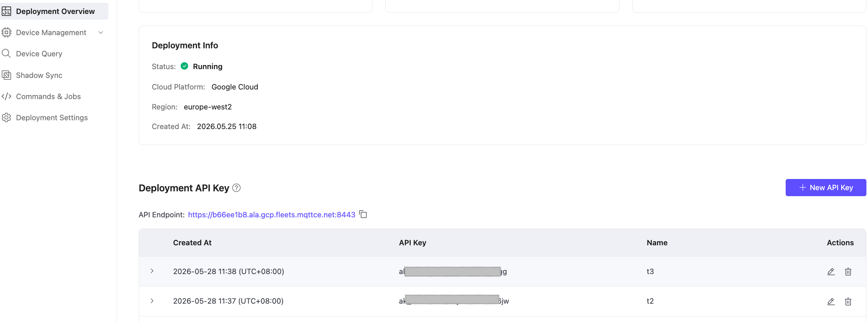This screenshot has height=322, width=868.
Task: Create a New API Key
Action: click(826, 187)
